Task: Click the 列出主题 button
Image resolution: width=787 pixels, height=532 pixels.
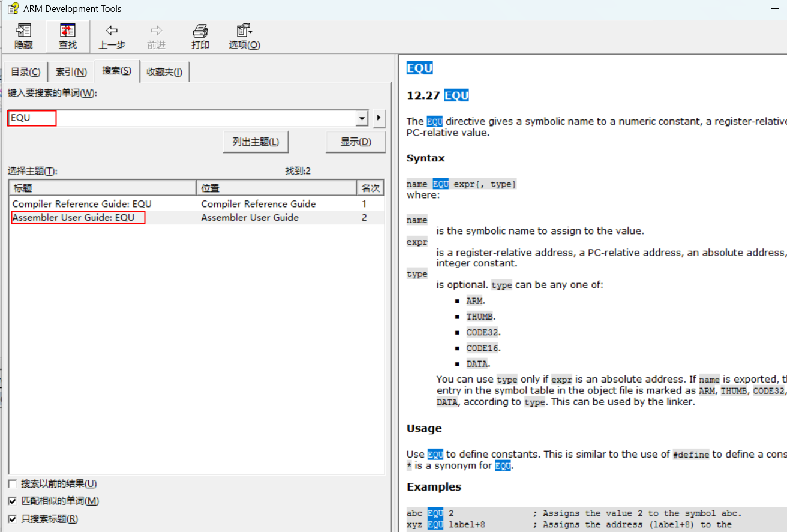Action: point(256,142)
